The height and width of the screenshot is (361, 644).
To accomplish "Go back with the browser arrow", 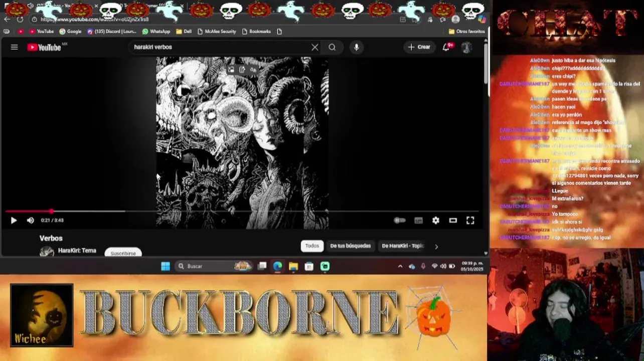I will point(7,20).
